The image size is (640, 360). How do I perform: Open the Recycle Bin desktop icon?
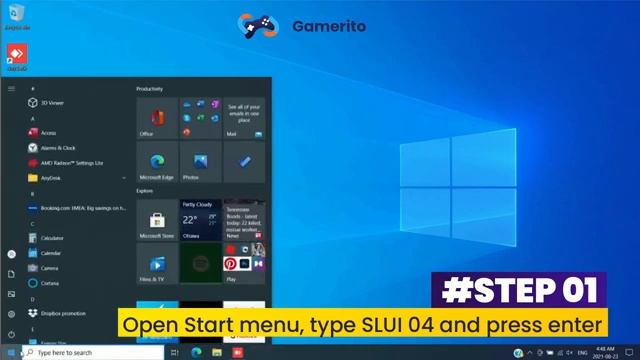pyautogui.click(x=17, y=17)
